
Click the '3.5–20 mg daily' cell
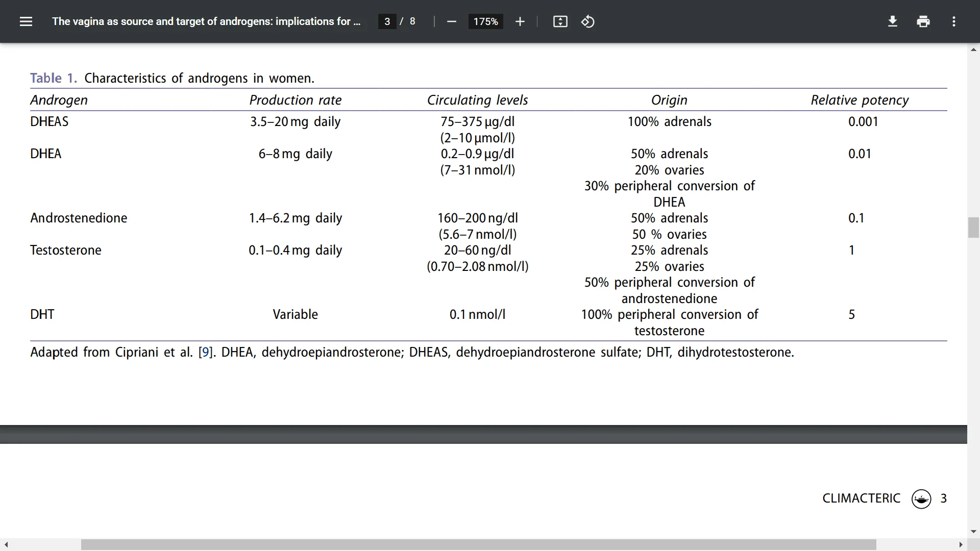pos(295,121)
